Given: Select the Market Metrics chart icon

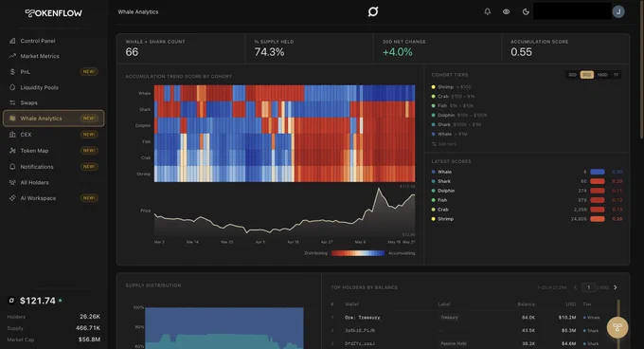Looking at the screenshot, I should point(12,56).
